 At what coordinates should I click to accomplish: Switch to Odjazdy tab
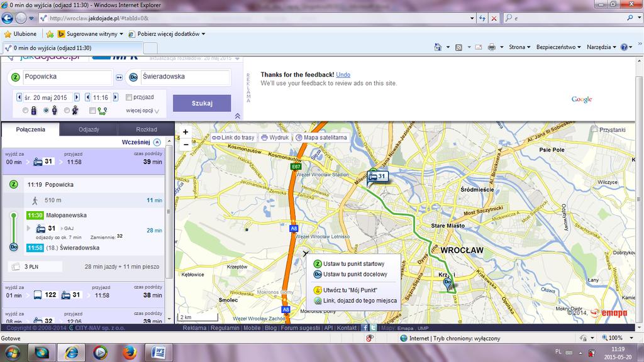click(89, 129)
